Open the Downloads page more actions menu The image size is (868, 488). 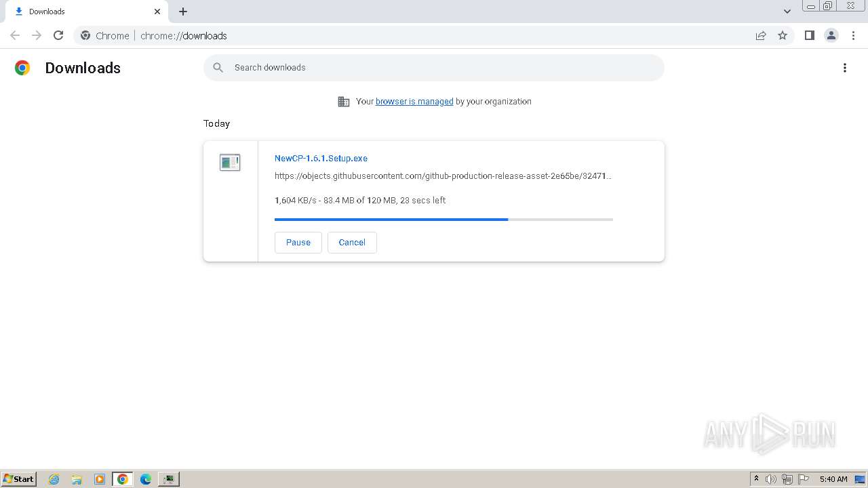pyautogui.click(x=845, y=68)
